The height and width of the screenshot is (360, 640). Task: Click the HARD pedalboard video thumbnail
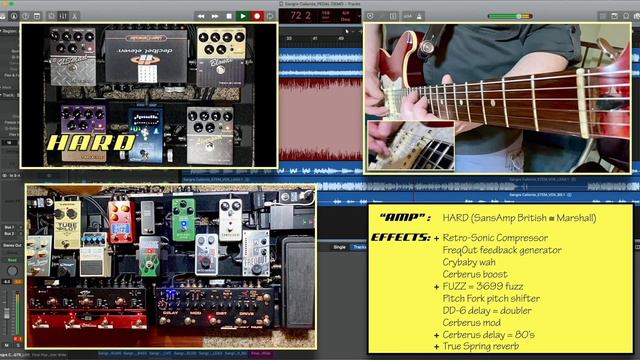[149, 95]
